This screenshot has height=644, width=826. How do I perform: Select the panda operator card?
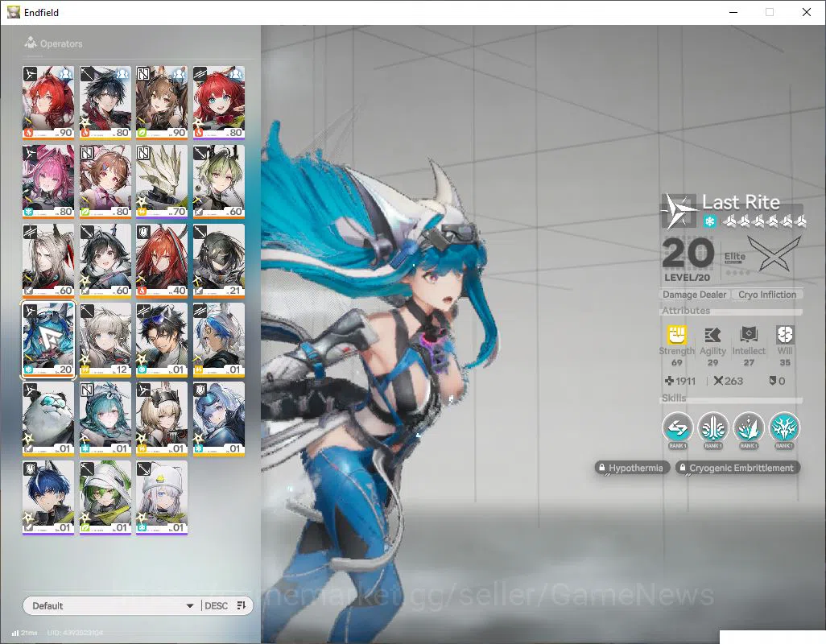(x=48, y=419)
